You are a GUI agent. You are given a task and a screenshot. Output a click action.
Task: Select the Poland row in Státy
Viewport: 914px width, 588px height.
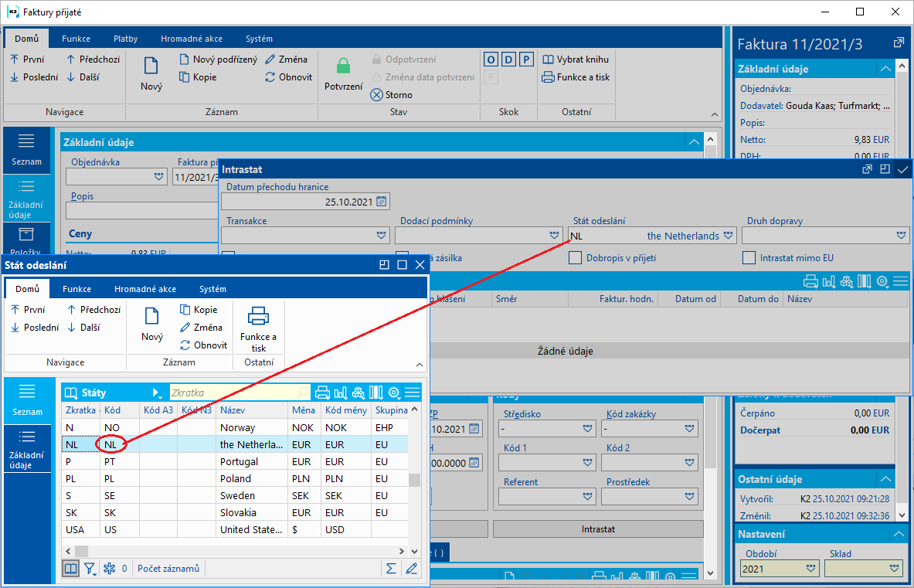click(235, 478)
